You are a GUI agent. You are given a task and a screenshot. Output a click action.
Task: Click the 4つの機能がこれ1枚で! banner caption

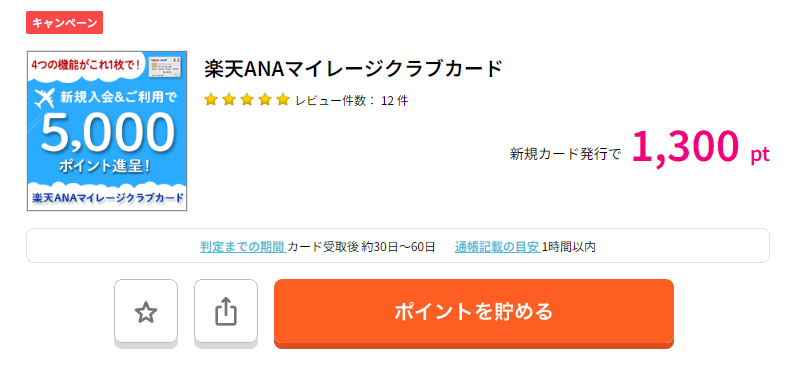tap(85, 65)
